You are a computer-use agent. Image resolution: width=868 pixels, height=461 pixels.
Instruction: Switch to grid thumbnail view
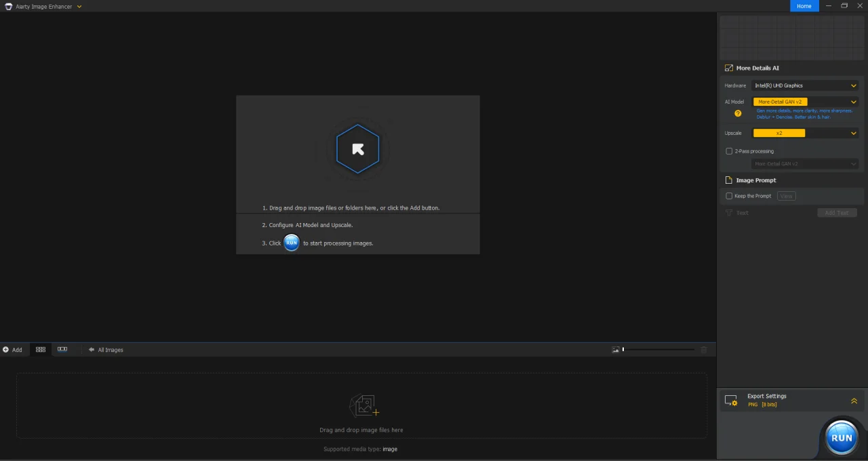click(x=41, y=350)
